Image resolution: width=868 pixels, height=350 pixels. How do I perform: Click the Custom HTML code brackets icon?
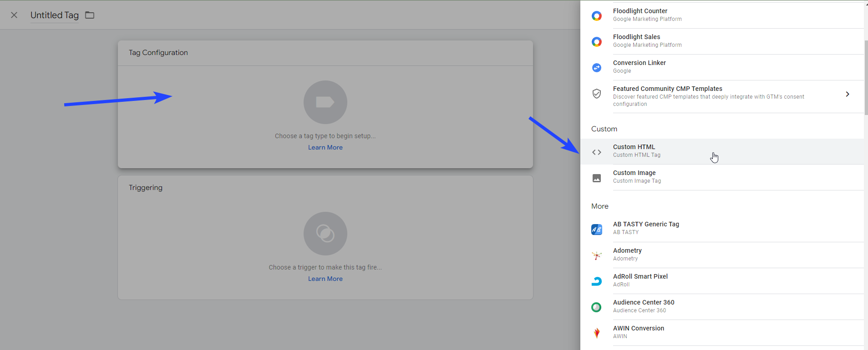tap(597, 152)
